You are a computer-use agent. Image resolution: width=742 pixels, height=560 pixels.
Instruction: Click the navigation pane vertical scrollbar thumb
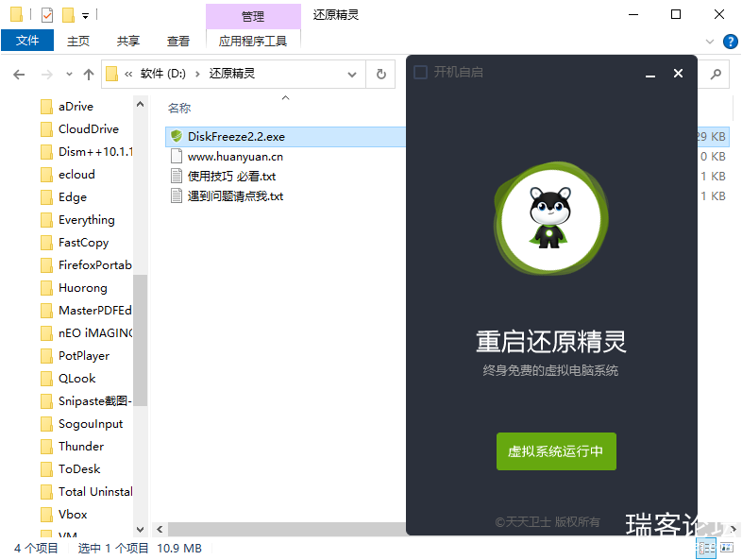pyautogui.click(x=140, y=340)
